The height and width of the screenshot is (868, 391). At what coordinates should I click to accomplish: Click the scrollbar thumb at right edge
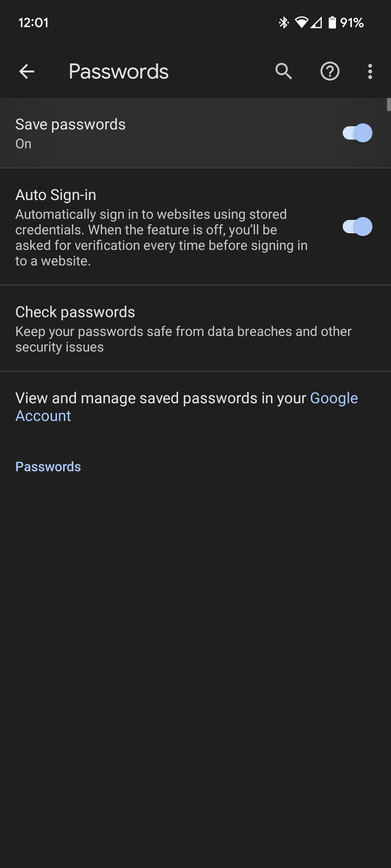[x=389, y=105]
